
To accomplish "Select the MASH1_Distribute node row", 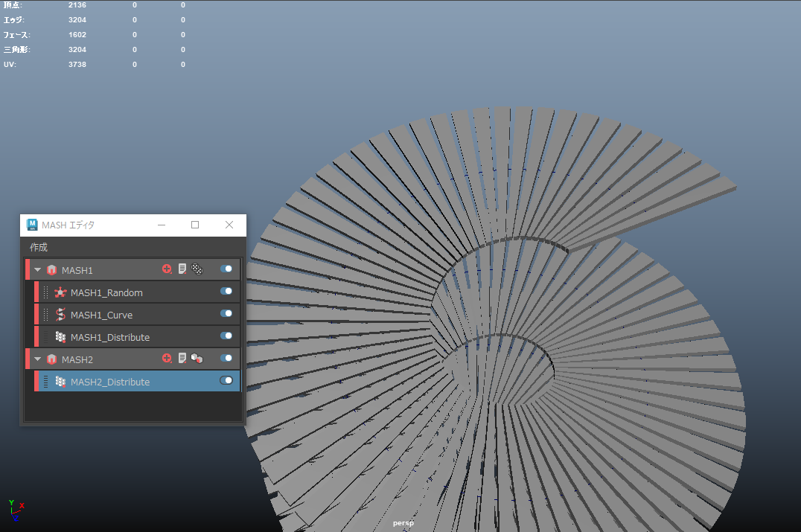I will click(x=134, y=337).
